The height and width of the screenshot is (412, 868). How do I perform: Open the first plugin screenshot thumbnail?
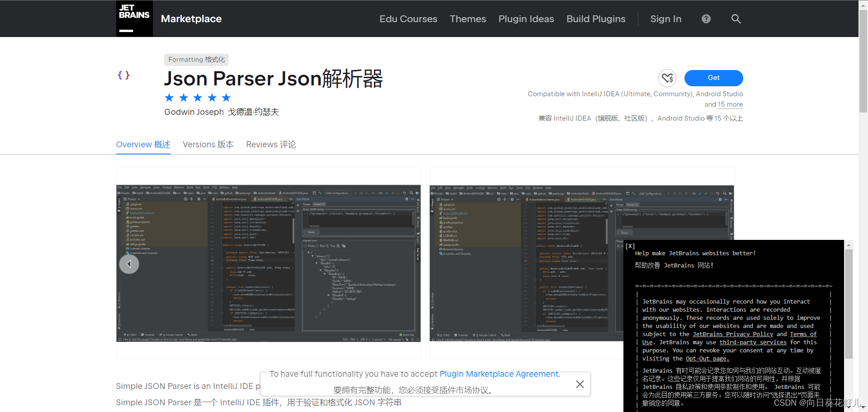point(269,263)
